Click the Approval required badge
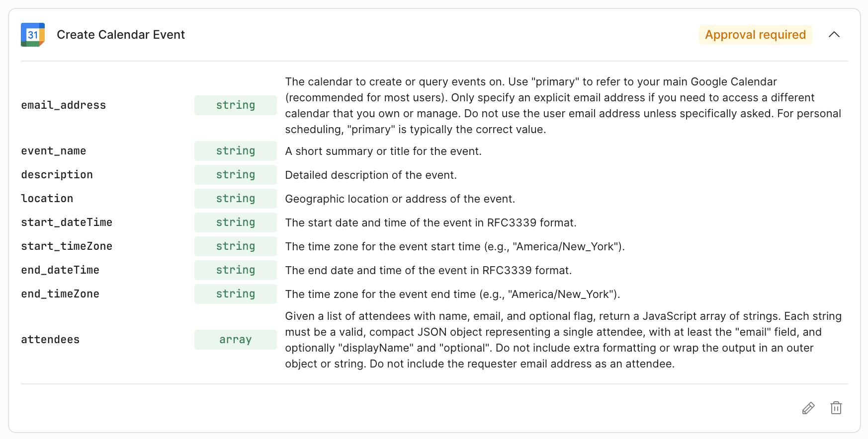The height and width of the screenshot is (439, 868). (x=755, y=35)
